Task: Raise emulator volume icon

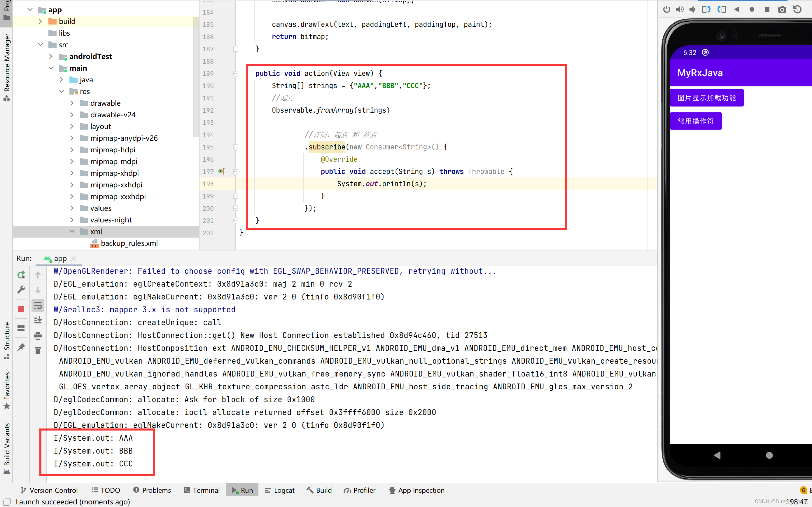Action: [679, 9]
